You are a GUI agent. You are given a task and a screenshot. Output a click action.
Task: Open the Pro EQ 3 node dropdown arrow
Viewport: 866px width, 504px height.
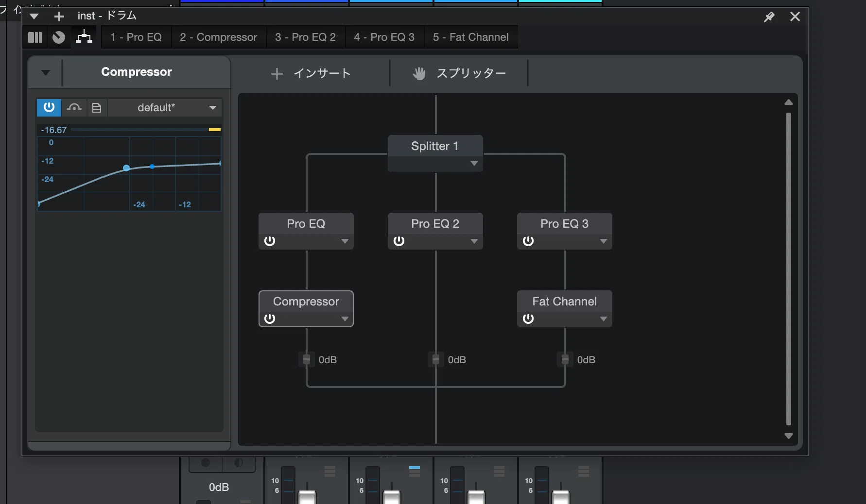tap(604, 241)
